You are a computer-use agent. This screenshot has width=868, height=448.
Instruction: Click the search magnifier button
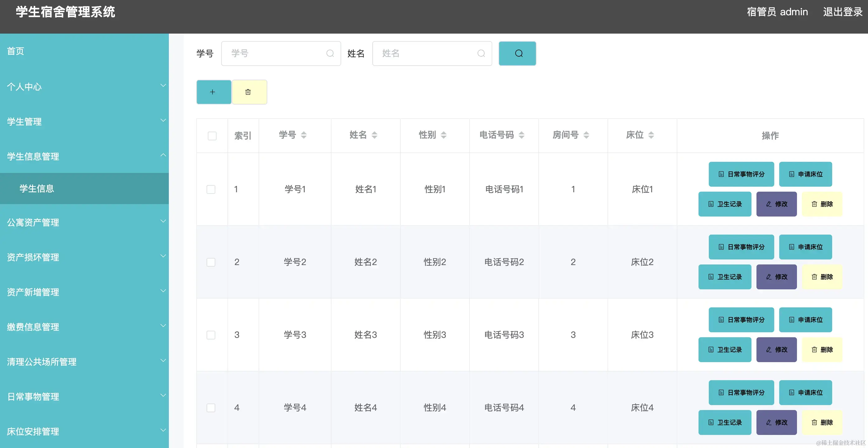point(517,53)
